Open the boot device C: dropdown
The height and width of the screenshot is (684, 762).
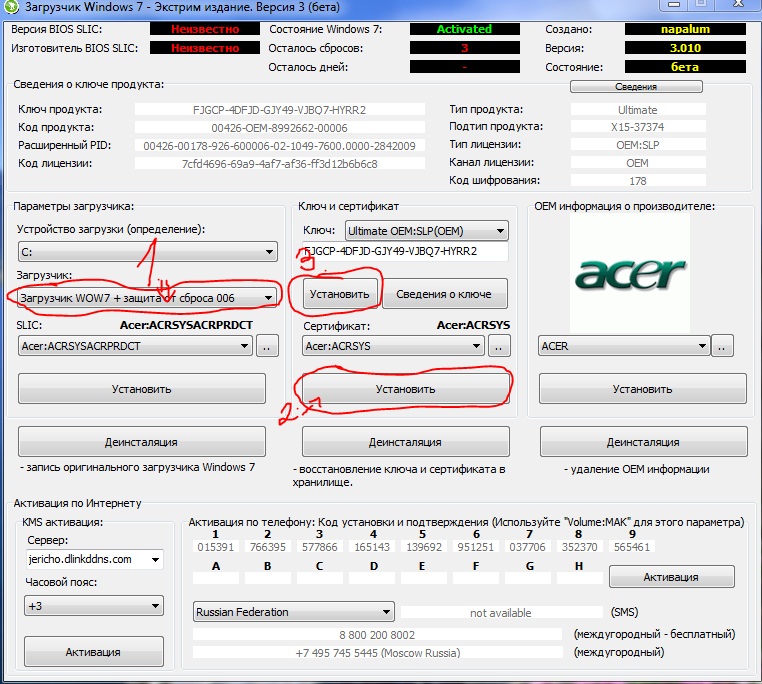146,252
